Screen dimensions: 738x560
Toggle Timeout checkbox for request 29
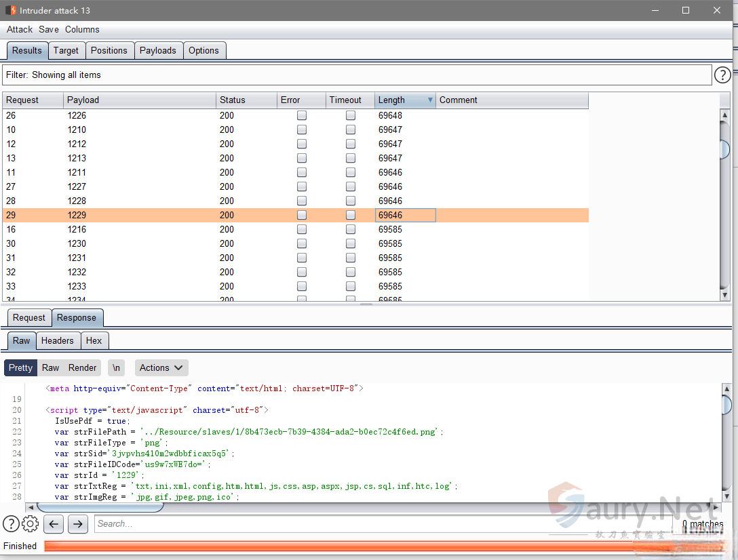click(351, 215)
